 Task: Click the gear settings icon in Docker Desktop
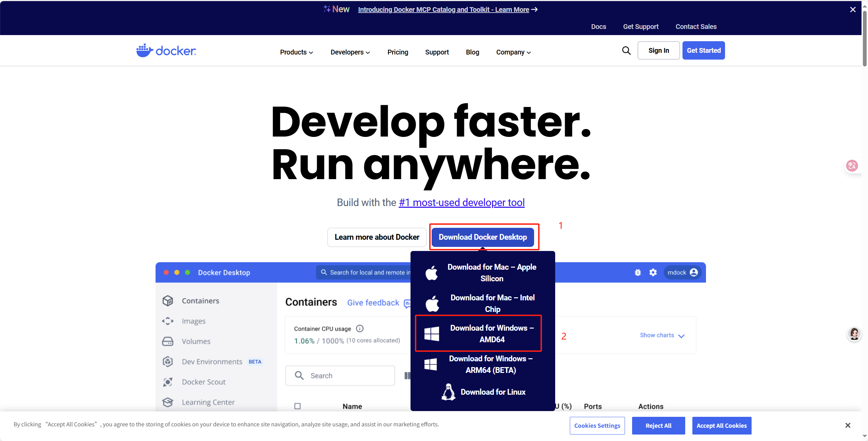[653, 272]
